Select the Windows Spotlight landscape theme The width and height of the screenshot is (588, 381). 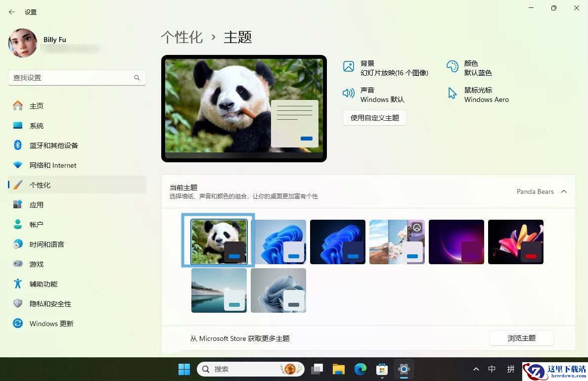397,242
